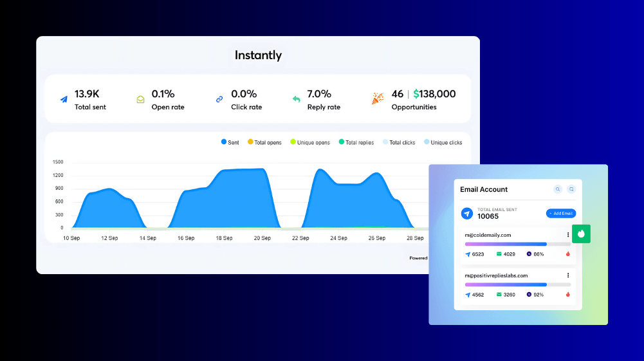Open the three-dot menu for m@coldemaily.com
This screenshot has width=644, height=361.
(568, 235)
